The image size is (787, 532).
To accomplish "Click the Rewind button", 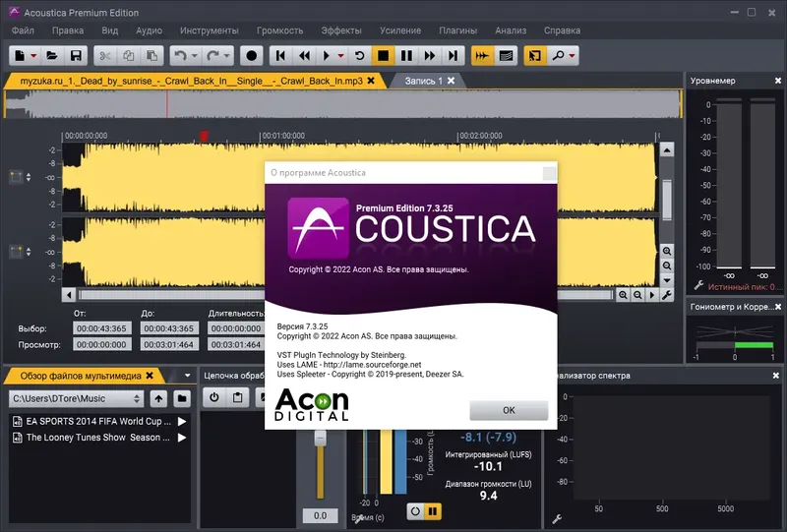I will 304,56.
